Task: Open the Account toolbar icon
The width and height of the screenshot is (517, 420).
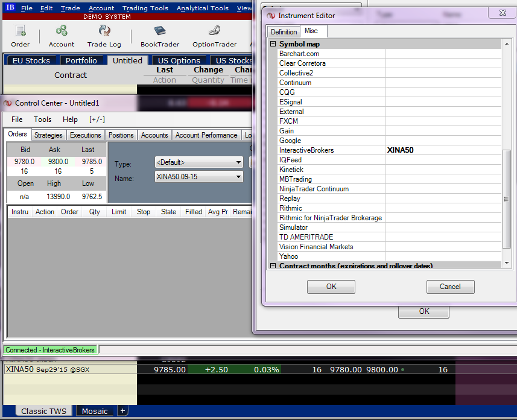Action: (62, 36)
